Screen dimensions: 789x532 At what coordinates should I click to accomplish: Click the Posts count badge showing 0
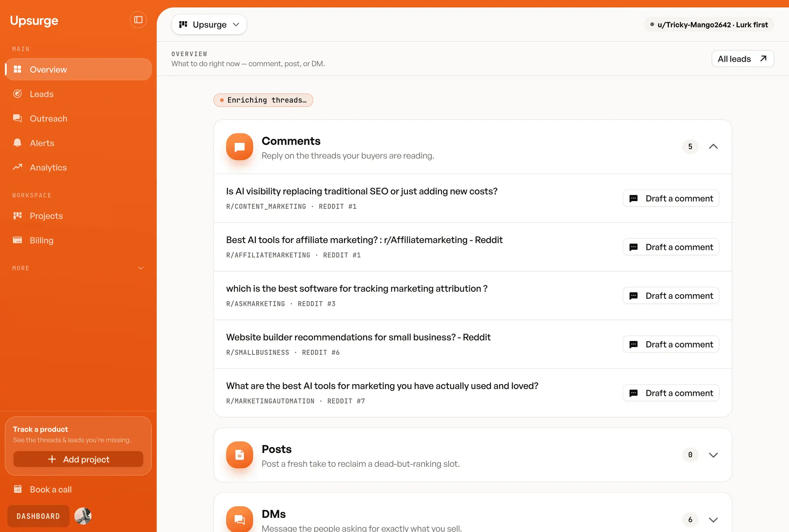coord(690,455)
